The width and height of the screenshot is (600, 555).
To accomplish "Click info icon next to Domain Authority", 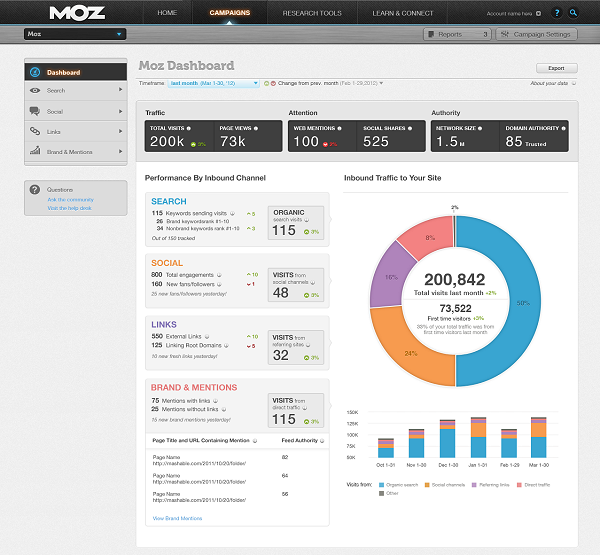I will [x=563, y=128].
